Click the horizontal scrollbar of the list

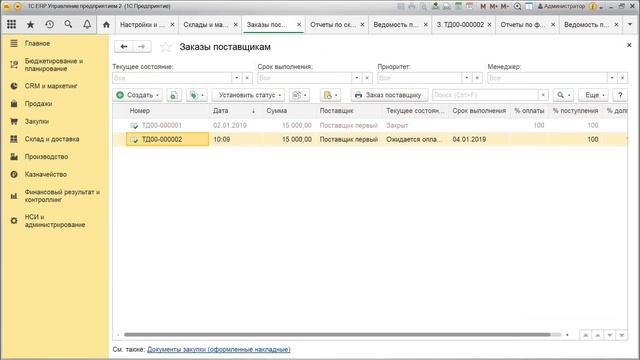[x=337, y=335]
